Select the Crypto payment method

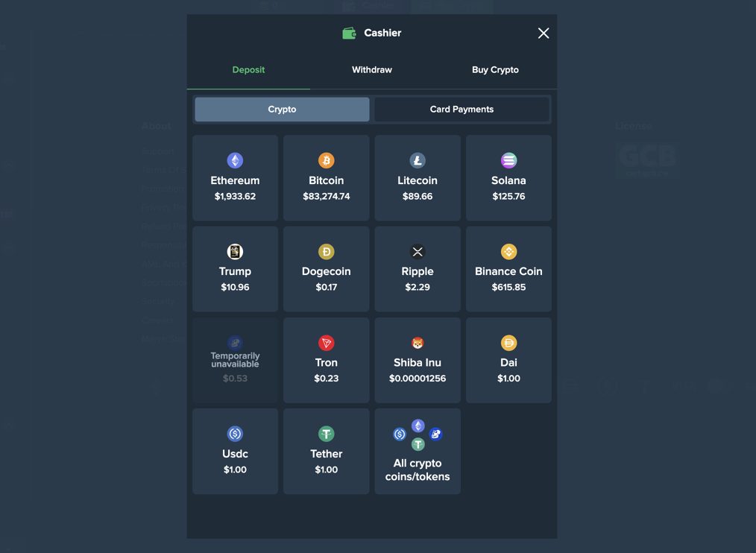[282, 110]
